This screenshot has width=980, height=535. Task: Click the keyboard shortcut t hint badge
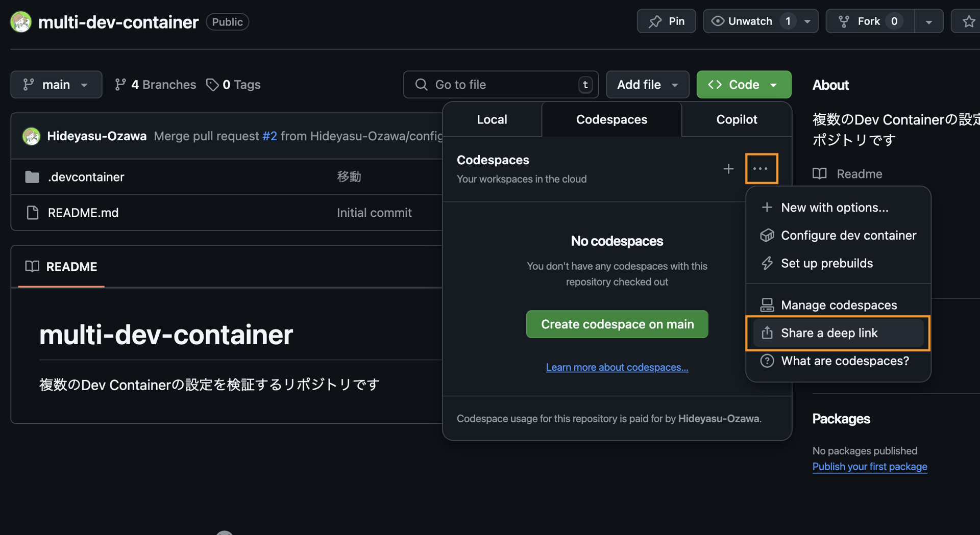(x=585, y=85)
